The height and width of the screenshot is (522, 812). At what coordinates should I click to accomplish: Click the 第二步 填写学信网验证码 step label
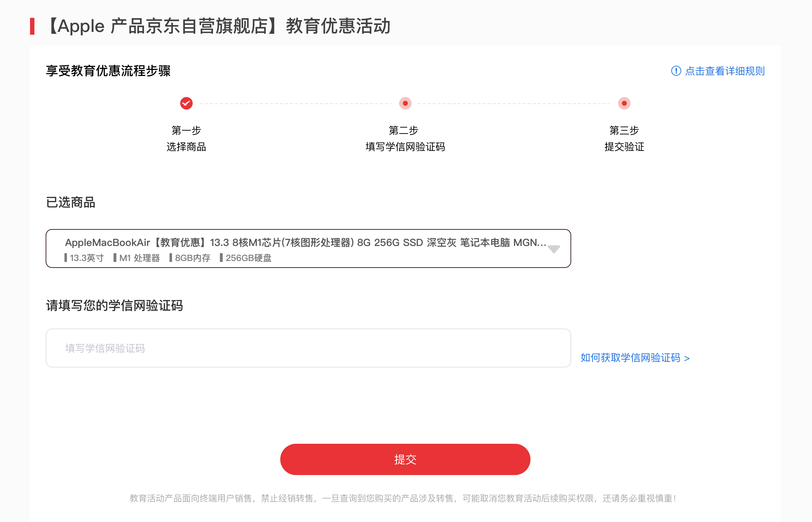click(405, 139)
